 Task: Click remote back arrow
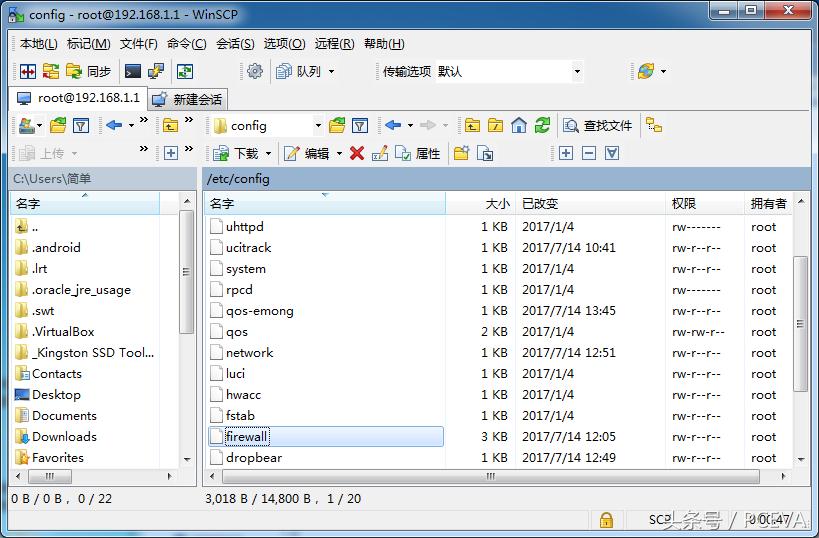coord(393,125)
